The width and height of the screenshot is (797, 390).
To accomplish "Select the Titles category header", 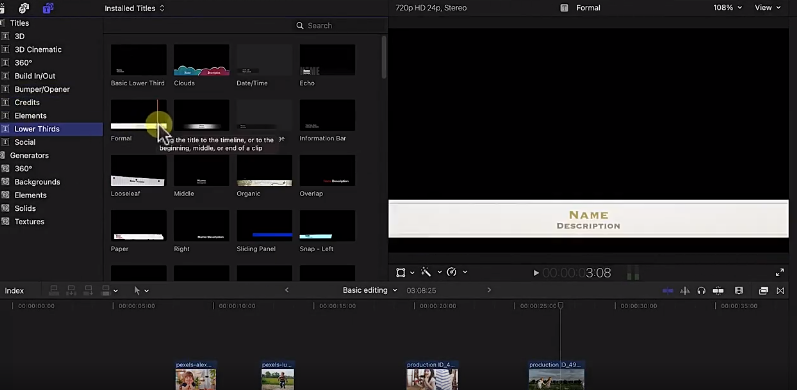I will (x=19, y=23).
